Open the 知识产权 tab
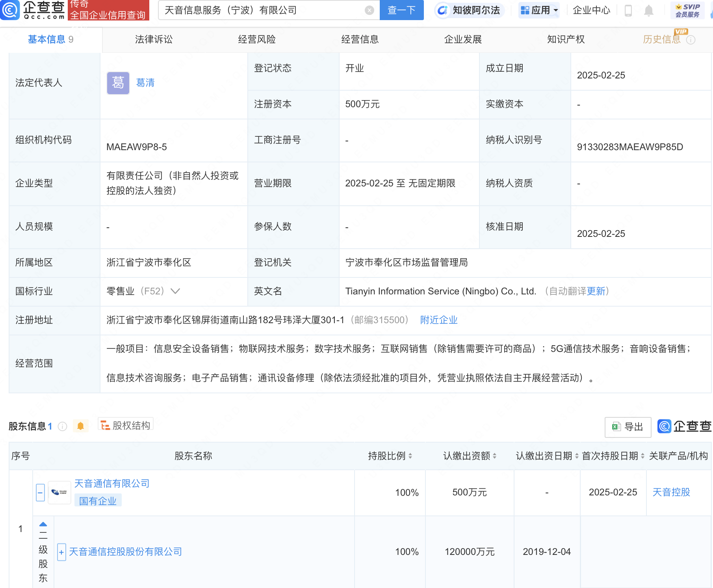The width and height of the screenshot is (713, 588). tap(566, 39)
